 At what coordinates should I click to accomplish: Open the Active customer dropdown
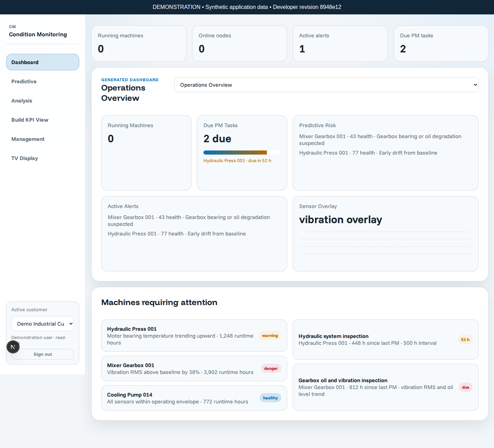click(x=43, y=324)
